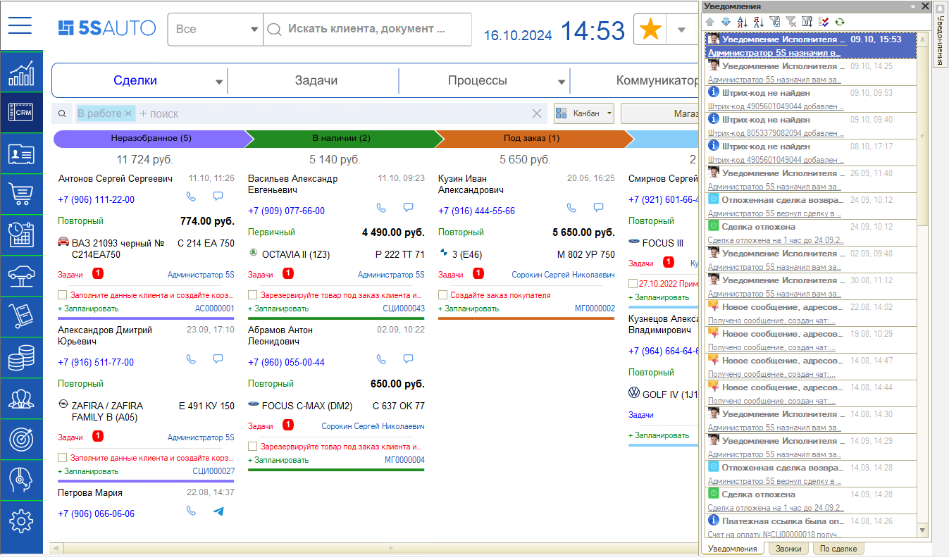Viewport: 949px width, 560px height.
Task: Select the В наличии (2) stage header
Action: [x=341, y=138]
